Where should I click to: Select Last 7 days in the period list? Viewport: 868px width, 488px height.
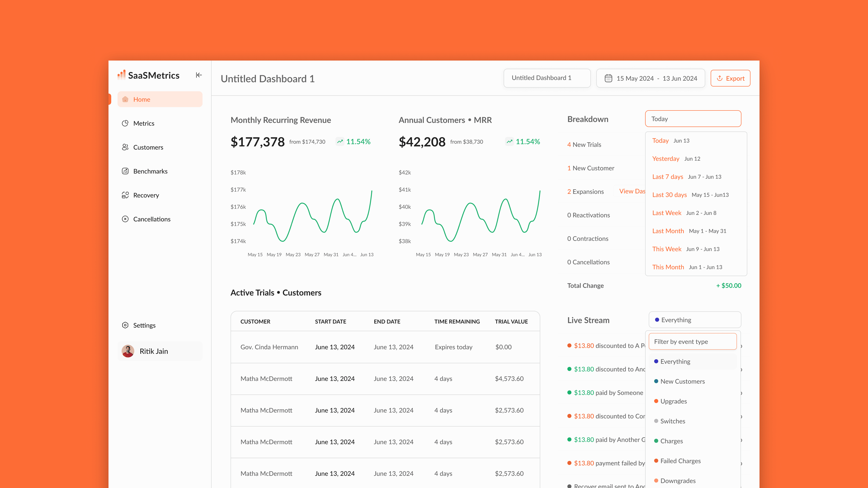point(668,177)
